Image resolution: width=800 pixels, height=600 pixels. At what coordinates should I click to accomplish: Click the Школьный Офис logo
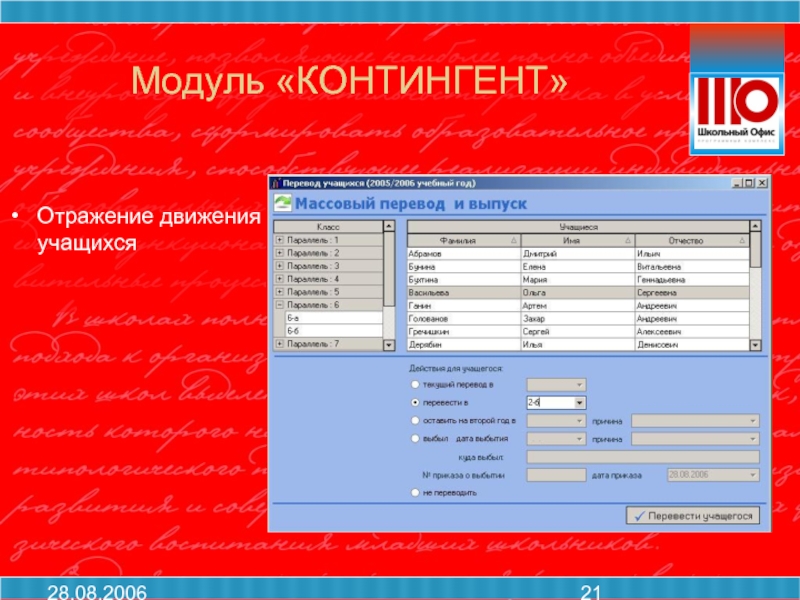tap(737, 113)
